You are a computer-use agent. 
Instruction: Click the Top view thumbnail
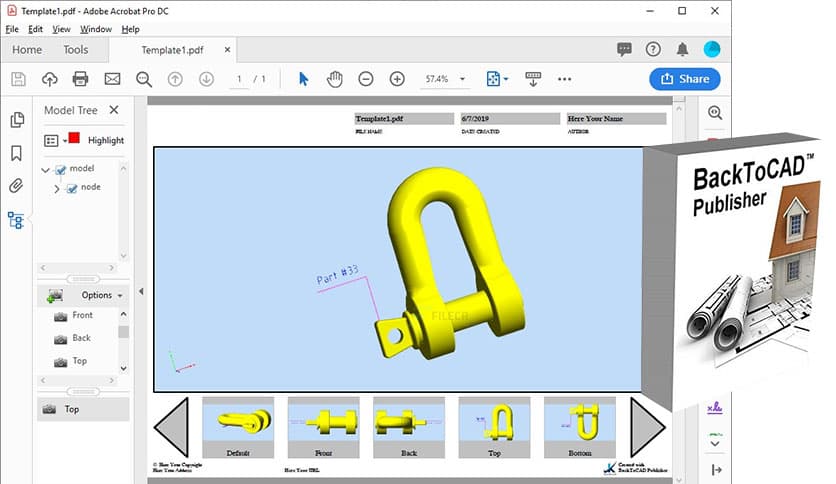[x=494, y=427]
